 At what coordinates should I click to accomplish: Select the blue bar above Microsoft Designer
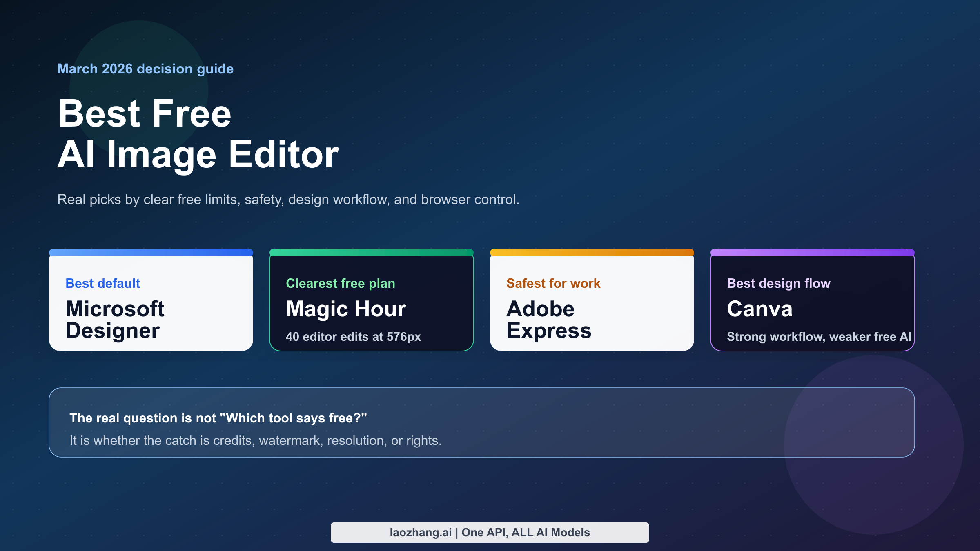point(151,252)
